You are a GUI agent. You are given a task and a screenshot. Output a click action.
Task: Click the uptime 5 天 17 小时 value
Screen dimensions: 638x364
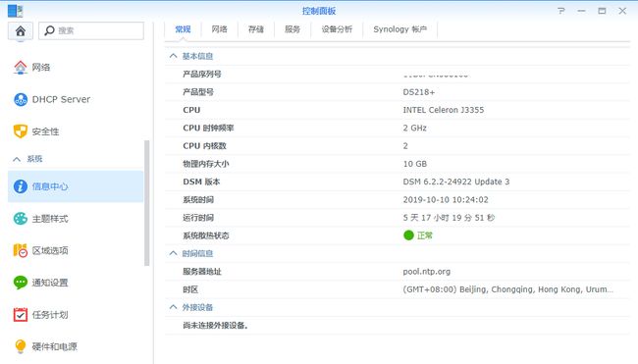tap(449, 218)
